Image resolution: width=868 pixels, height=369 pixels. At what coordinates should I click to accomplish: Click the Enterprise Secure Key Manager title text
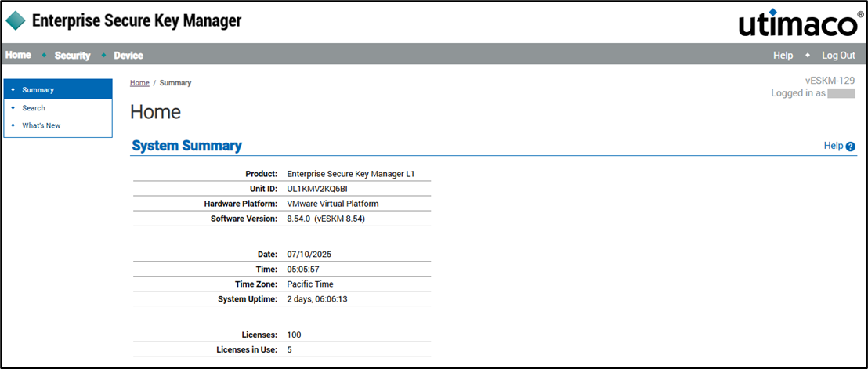(137, 21)
